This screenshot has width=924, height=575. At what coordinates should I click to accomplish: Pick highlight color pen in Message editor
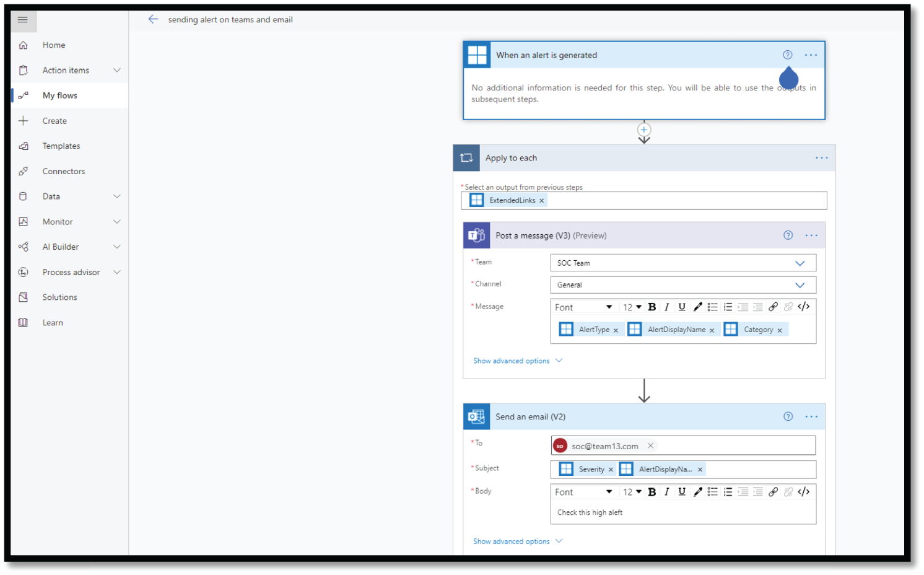pos(697,307)
